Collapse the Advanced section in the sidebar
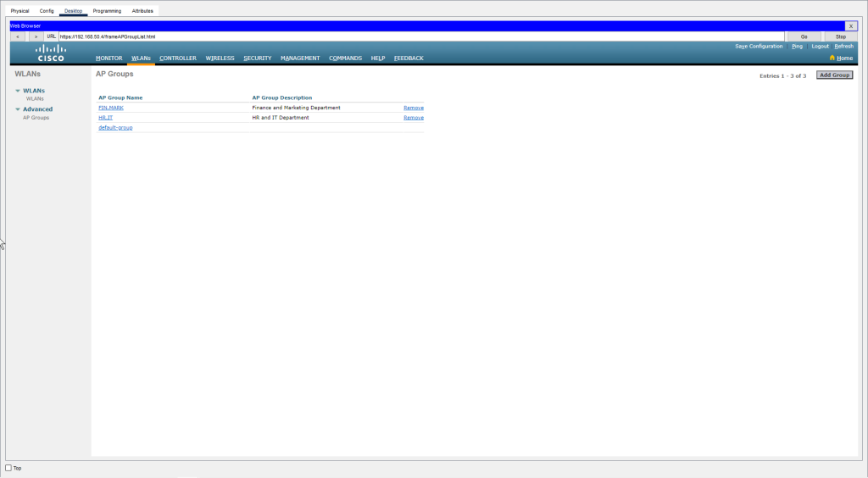 pyautogui.click(x=18, y=109)
